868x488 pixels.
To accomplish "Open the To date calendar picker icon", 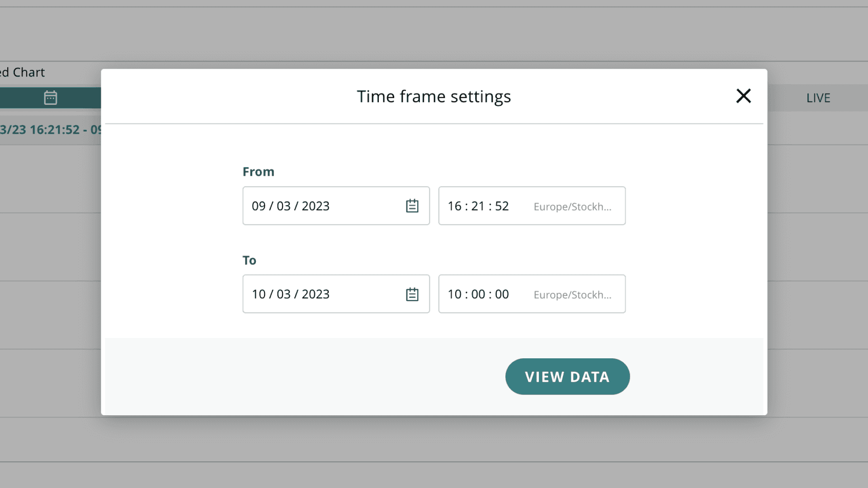I will pos(412,294).
